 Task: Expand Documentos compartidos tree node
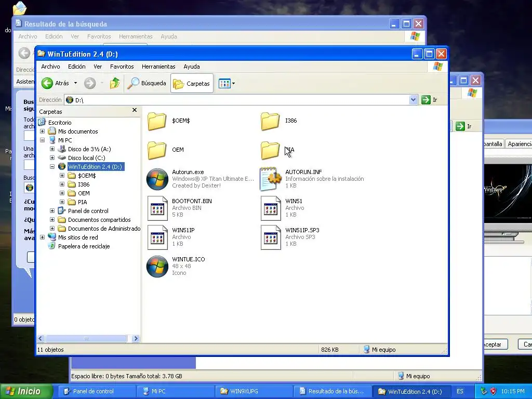pos(52,220)
